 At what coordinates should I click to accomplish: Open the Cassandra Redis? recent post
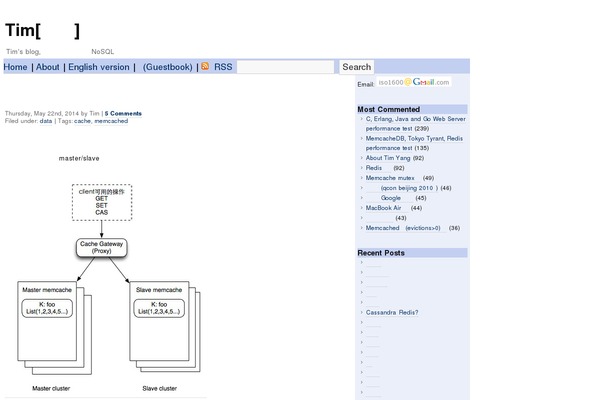click(x=392, y=312)
